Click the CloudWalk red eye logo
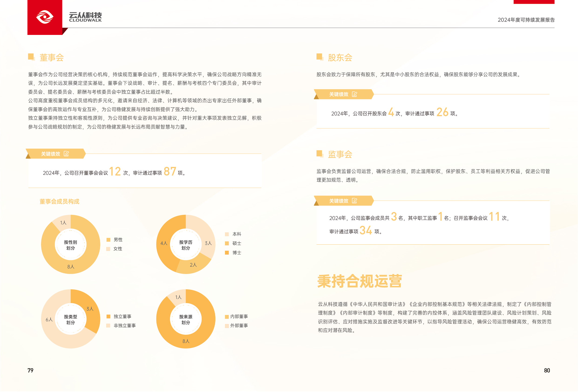 pyautogui.click(x=45, y=17)
